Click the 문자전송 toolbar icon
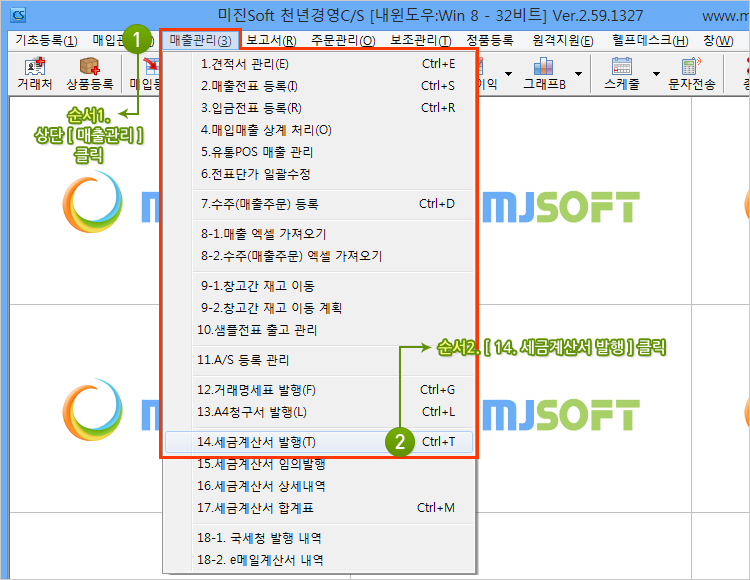750x580 pixels. click(692, 74)
